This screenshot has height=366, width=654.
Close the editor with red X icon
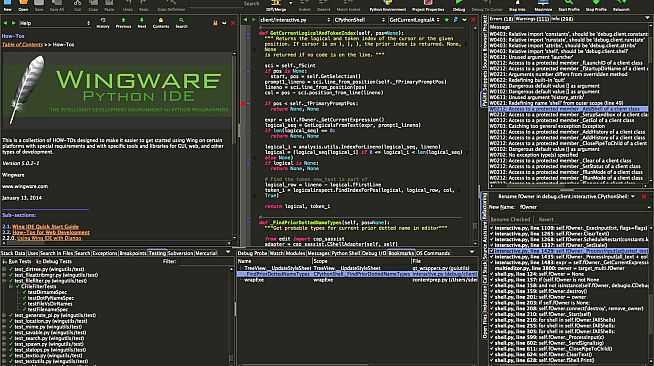coord(473,20)
